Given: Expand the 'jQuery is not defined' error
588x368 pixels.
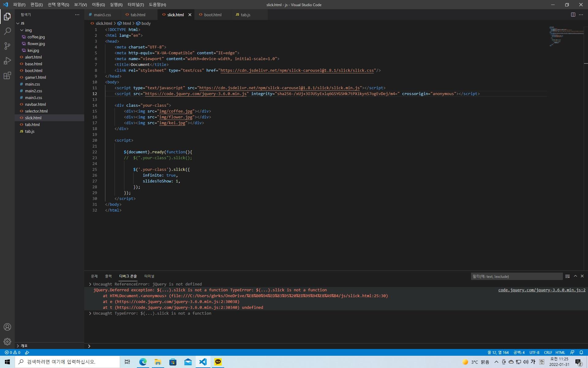Looking at the screenshot, I should [x=90, y=284].
